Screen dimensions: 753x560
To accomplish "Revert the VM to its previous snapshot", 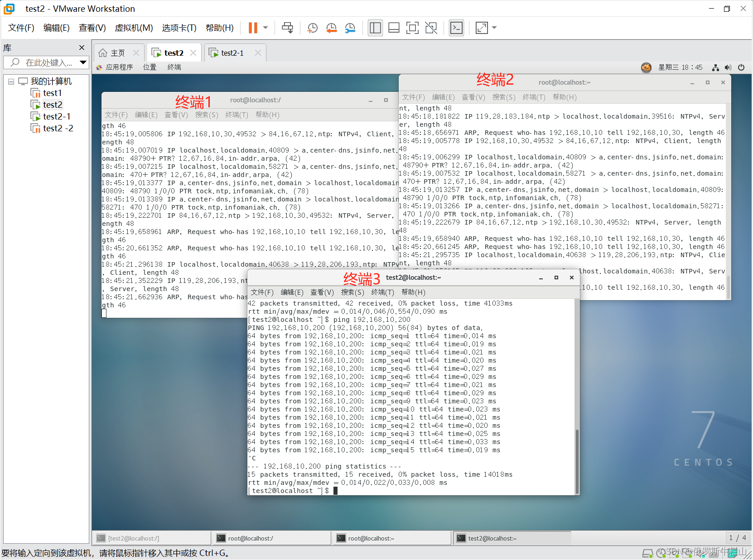I will 331,28.
